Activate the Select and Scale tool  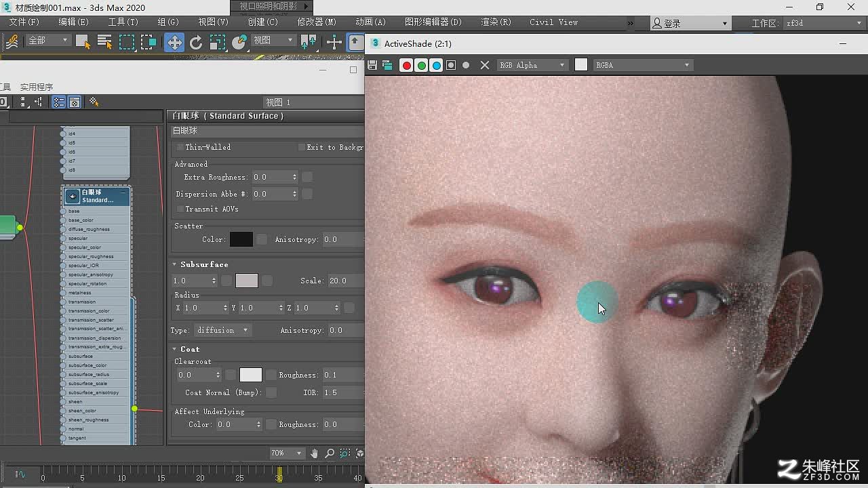pyautogui.click(x=217, y=42)
